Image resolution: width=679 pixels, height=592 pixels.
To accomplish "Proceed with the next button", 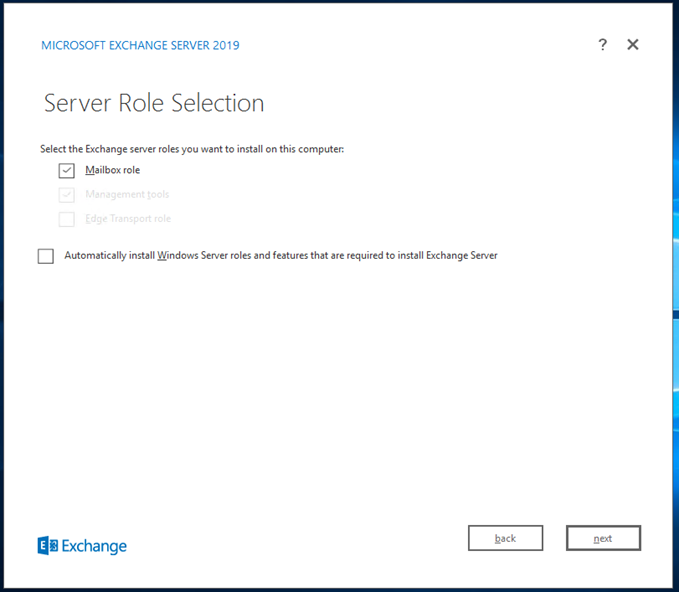I will [x=603, y=538].
